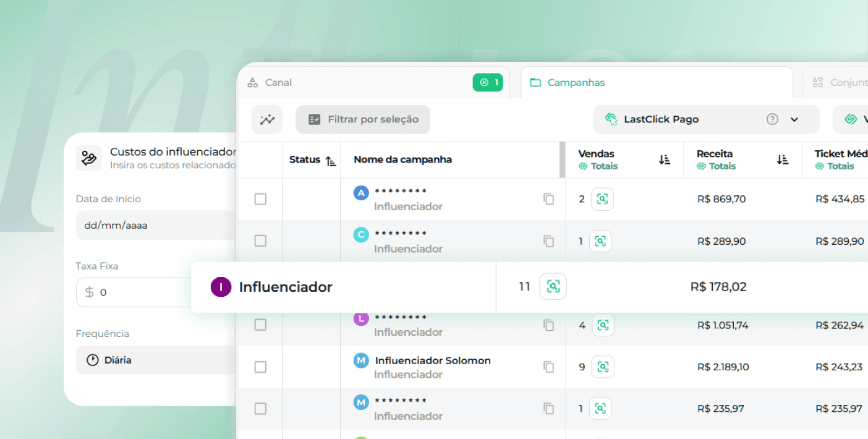Open the LastClick Pago dropdown
This screenshot has width=868, height=439.
point(706,119)
